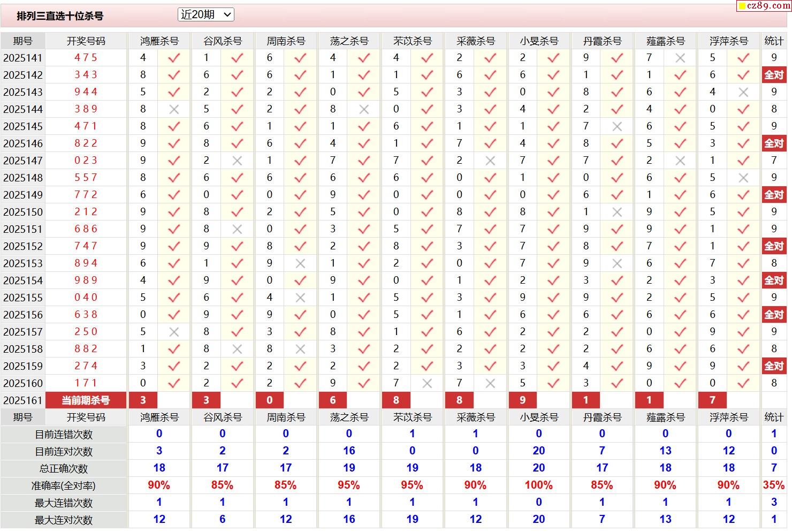Click the 最大连错次数 row label
The width and height of the screenshot is (792, 532).
click(64, 503)
